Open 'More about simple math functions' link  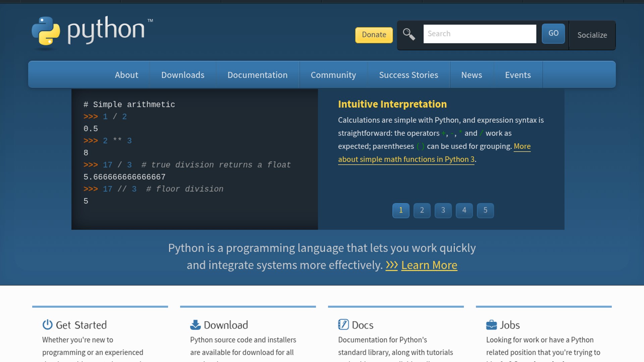(x=406, y=159)
